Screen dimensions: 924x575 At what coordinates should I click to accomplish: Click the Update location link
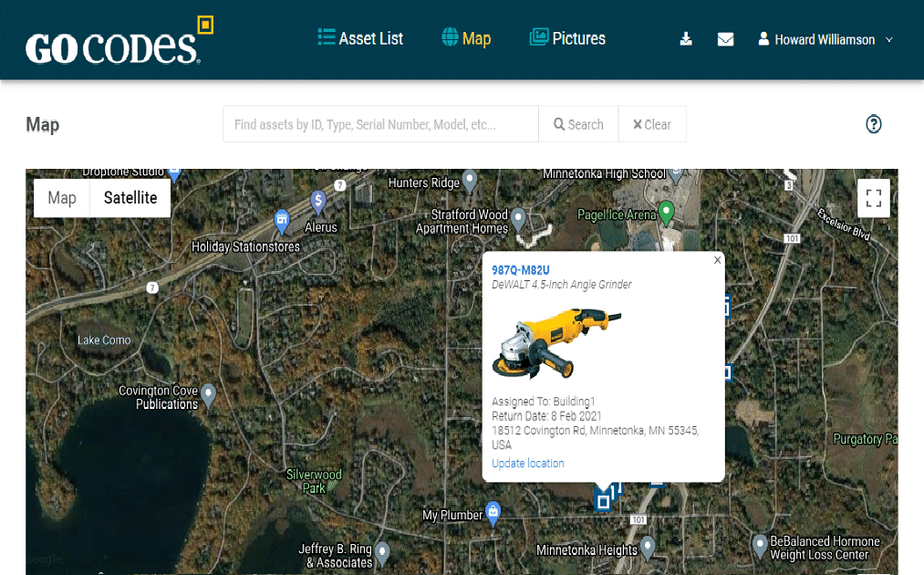[528, 464]
